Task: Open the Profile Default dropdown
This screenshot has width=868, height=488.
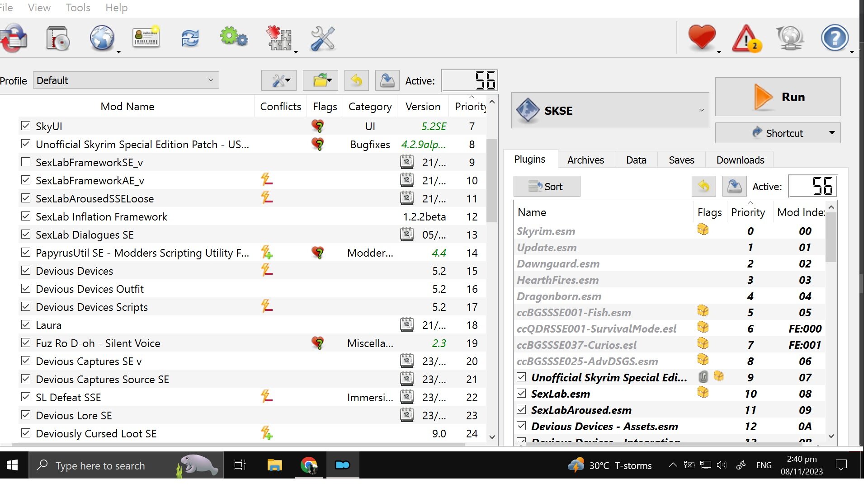Action: tap(126, 80)
